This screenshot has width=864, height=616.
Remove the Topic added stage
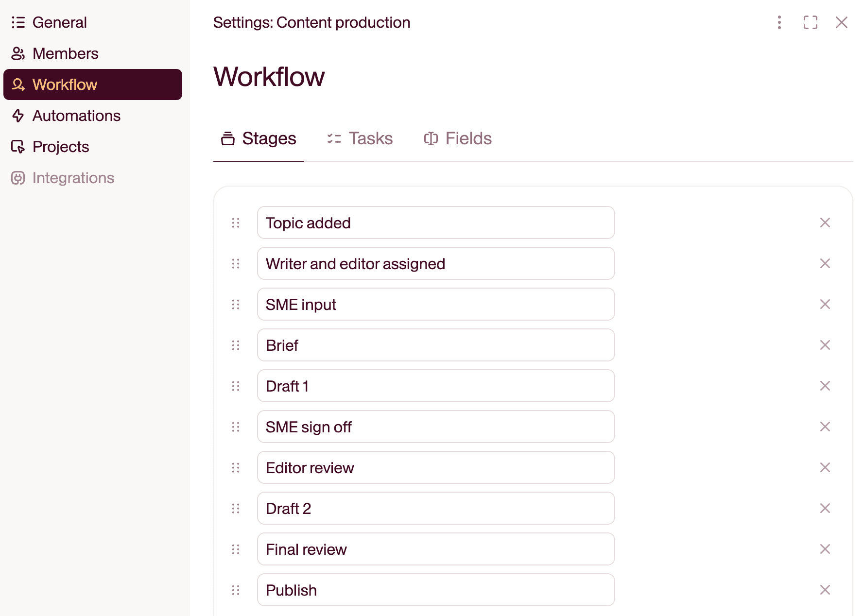825,222
